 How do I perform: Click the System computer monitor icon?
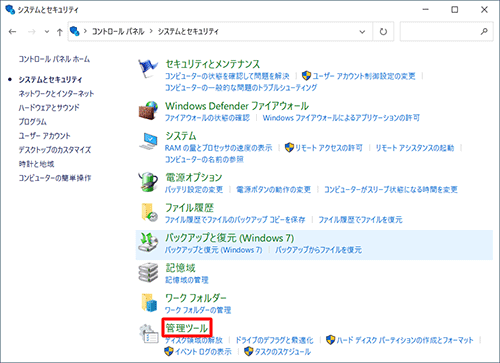click(x=148, y=141)
